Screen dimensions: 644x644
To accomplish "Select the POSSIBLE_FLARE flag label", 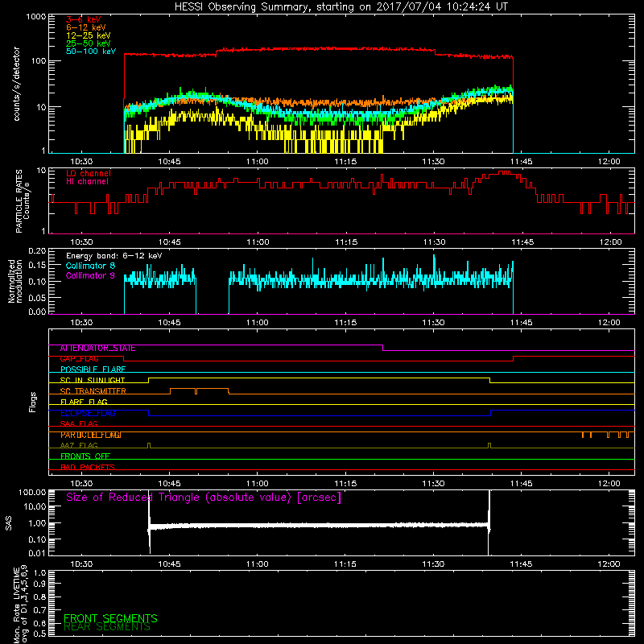I will pyautogui.click(x=93, y=369).
